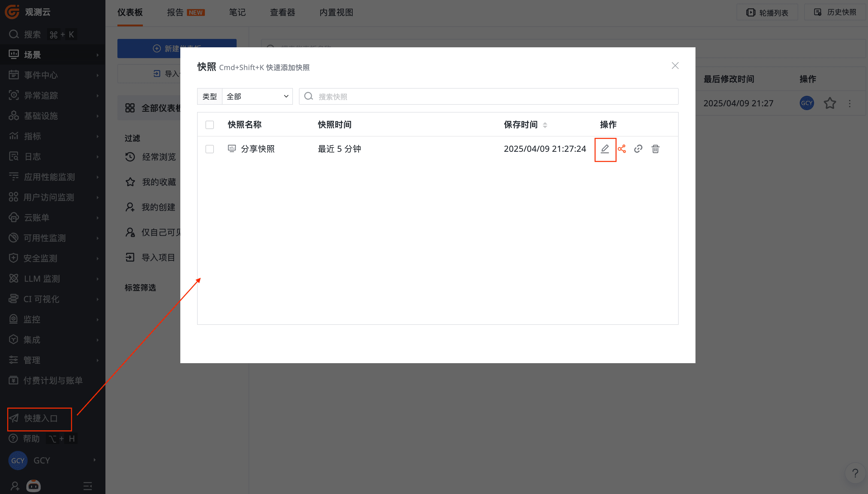Click the star favorite icon in dashboard row

pos(830,103)
